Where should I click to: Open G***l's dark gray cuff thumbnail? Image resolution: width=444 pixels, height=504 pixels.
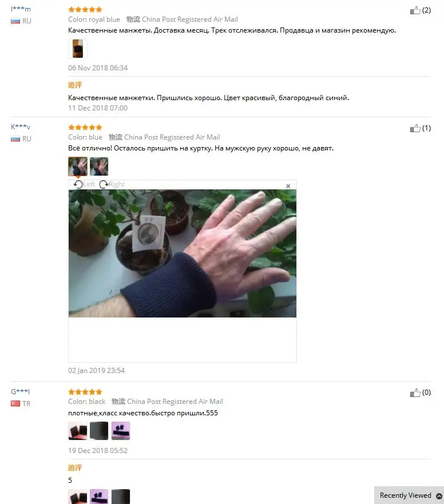tap(99, 431)
